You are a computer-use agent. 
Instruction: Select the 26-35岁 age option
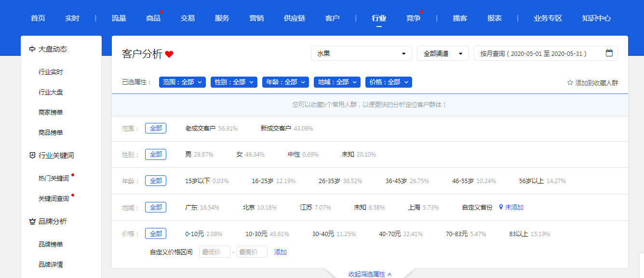point(329,181)
